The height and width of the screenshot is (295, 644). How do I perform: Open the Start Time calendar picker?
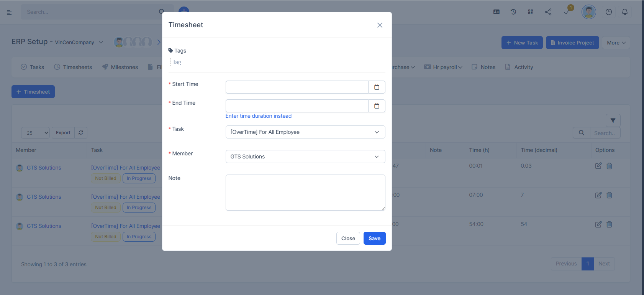[377, 87]
